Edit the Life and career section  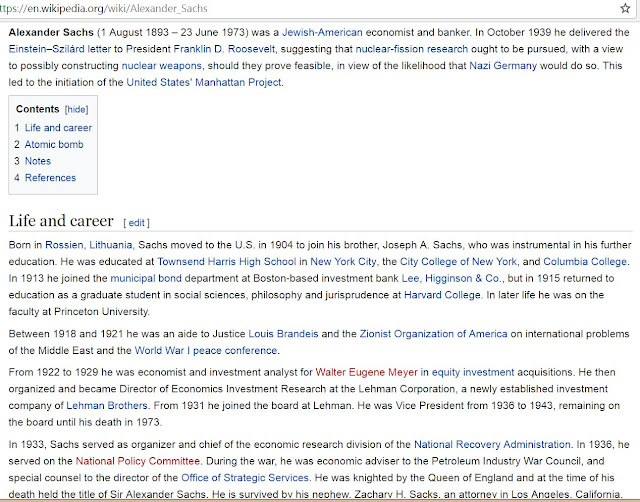(136, 223)
